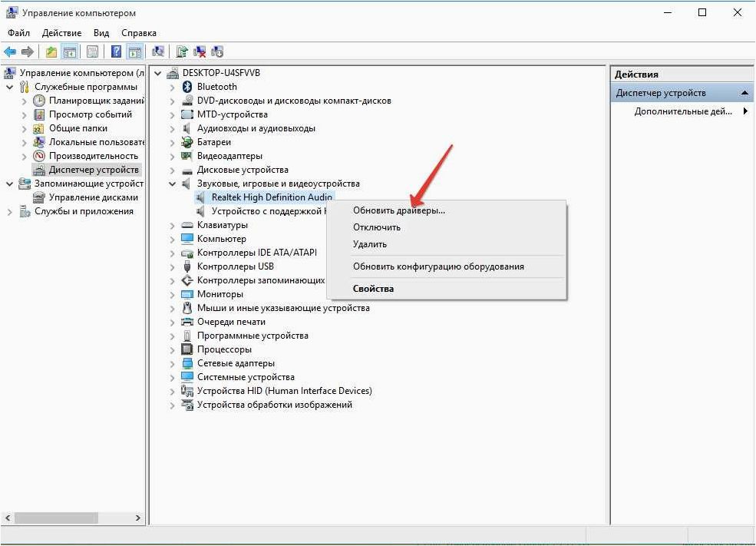Click the Сетевые адаптеры network icon

(x=187, y=363)
